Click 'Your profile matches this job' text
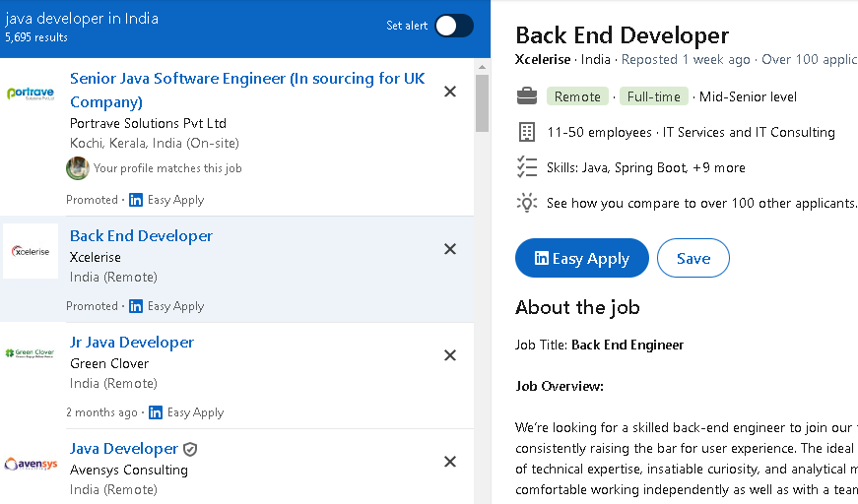 [167, 168]
